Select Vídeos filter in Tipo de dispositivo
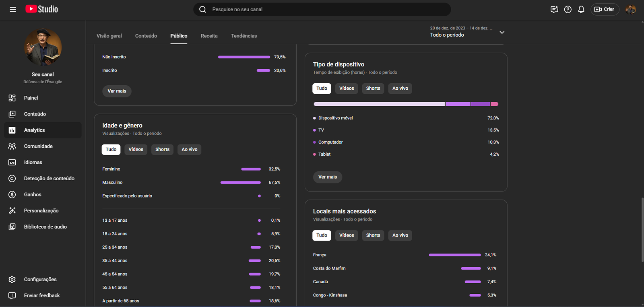 pos(346,89)
